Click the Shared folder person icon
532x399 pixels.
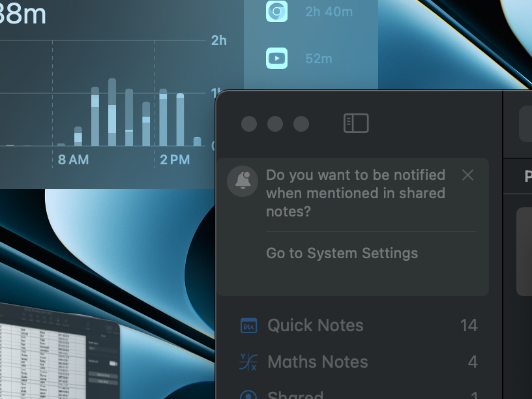248,395
